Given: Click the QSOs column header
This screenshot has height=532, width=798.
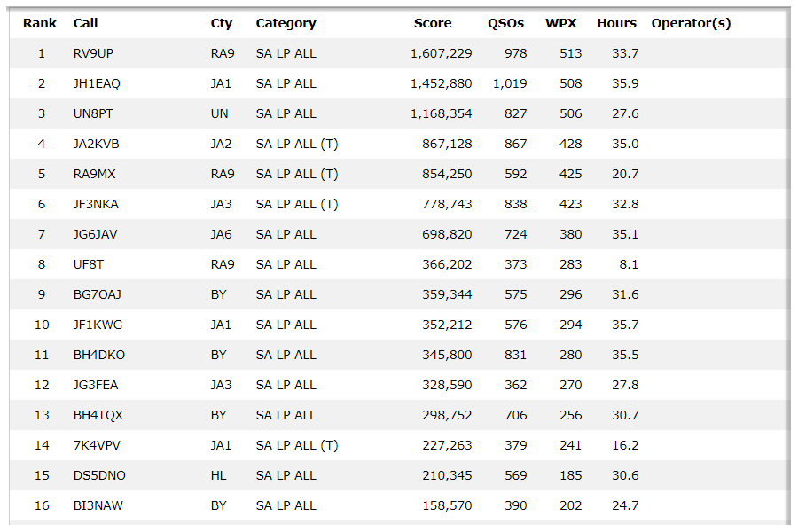Looking at the screenshot, I should point(505,23).
